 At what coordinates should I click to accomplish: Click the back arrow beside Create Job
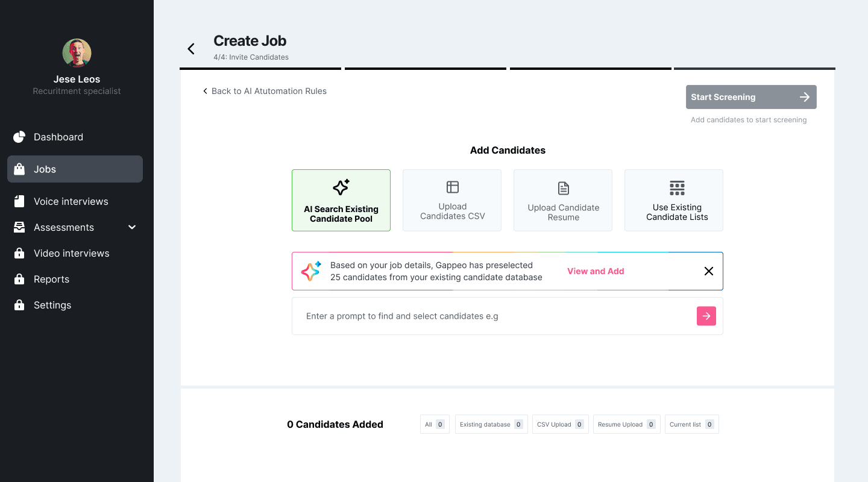pyautogui.click(x=191, y=49)
